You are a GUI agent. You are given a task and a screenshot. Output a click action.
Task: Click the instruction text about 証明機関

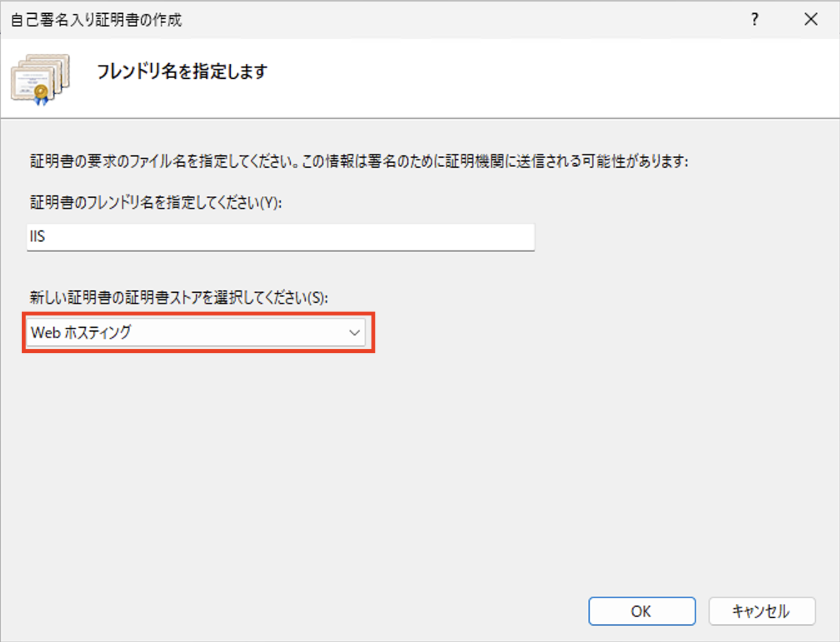point(359,161)
